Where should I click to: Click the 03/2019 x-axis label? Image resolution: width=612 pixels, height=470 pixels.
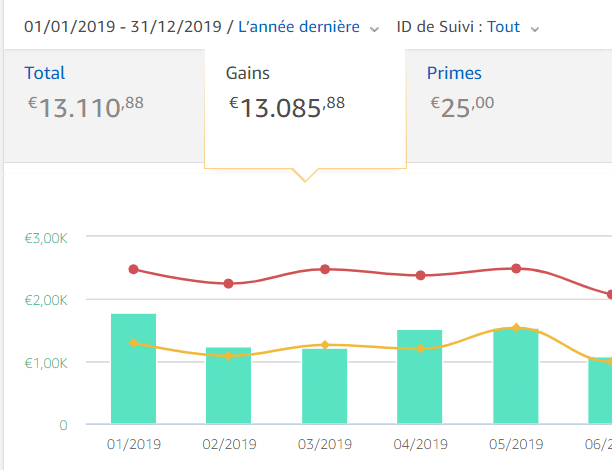click(325, 444)
